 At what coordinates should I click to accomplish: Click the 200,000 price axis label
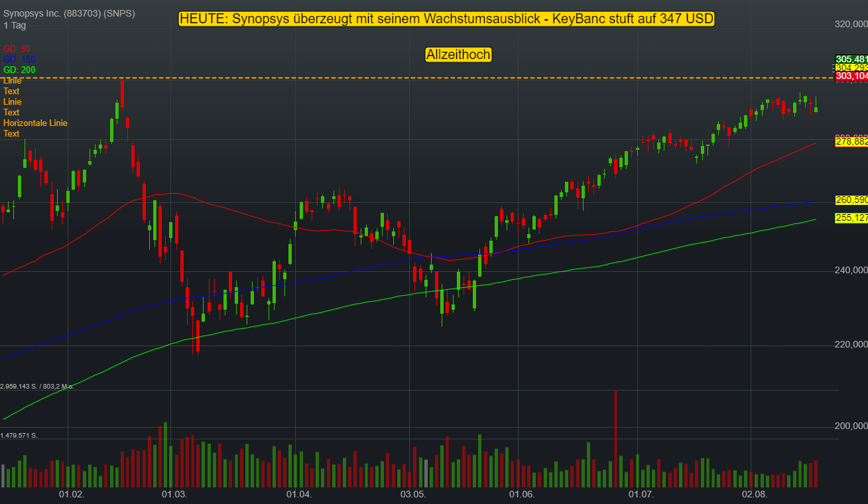pos(851,426)
